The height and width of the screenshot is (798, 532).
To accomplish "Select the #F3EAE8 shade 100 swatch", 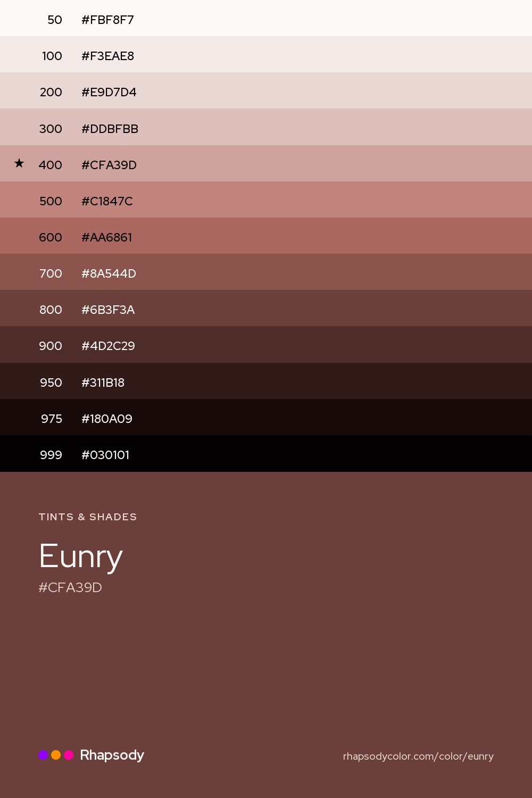I will point(266,54).
